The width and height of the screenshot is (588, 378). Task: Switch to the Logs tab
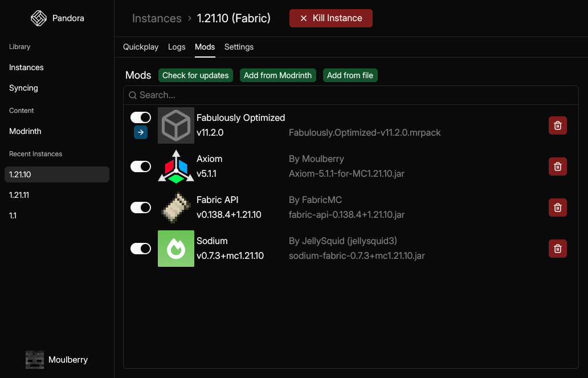click(177, 47)
